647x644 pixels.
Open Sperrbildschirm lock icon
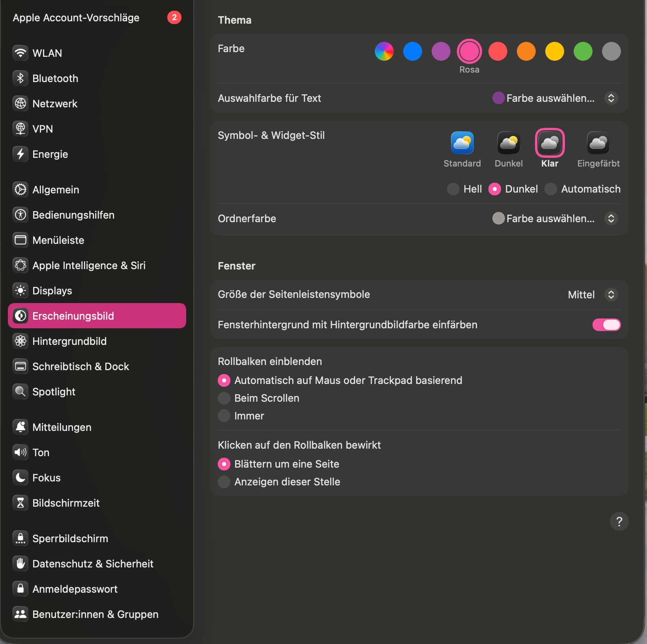21,539
